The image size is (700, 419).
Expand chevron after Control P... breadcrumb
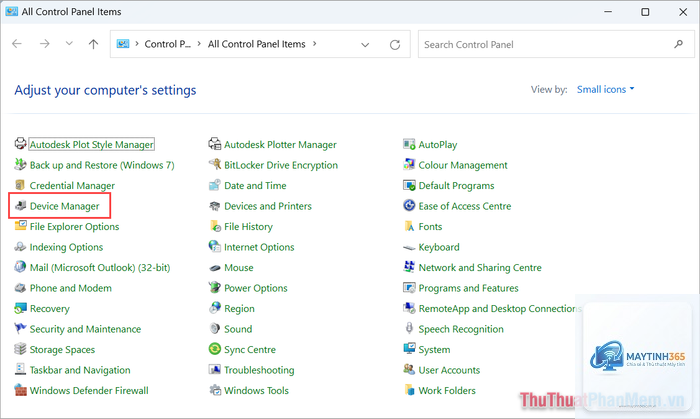point(199,44)
